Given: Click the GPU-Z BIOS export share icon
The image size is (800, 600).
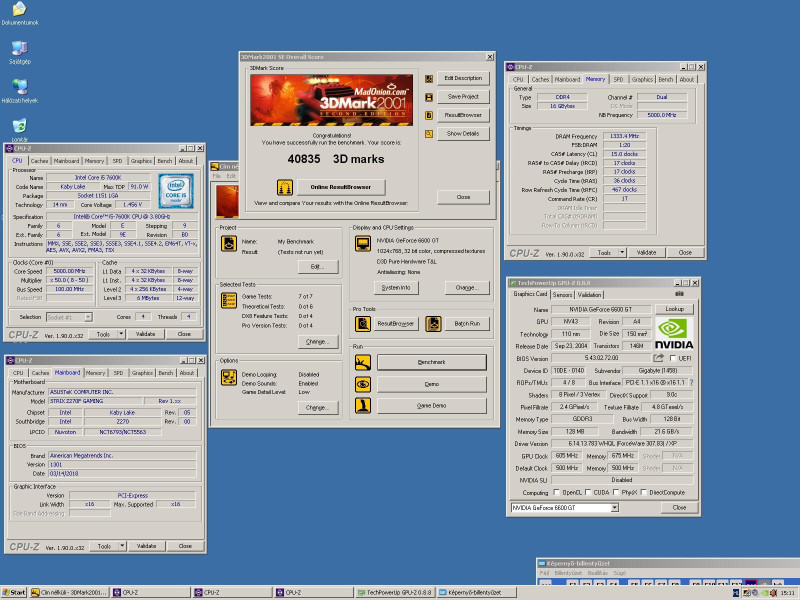Looking at the screenshot, I should 659,358.
